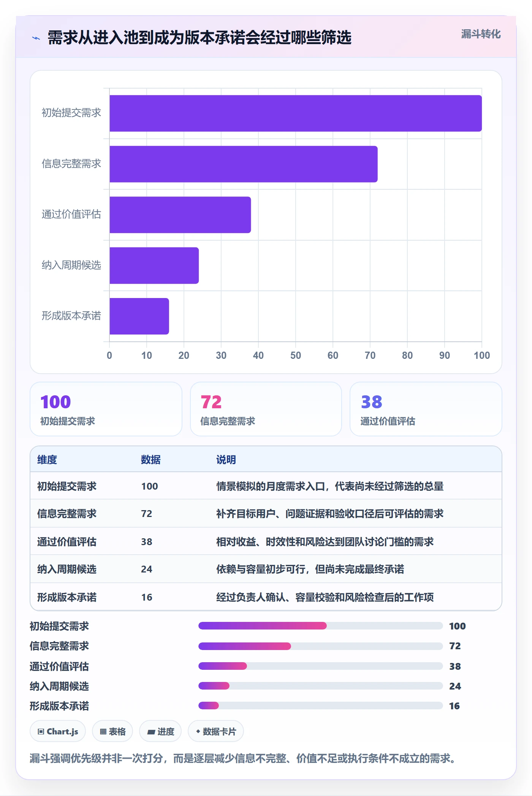Viewport: 532px width, 796px height.
Task: Click the description starting with 相对收益
Action: click(x=325, y=542)
